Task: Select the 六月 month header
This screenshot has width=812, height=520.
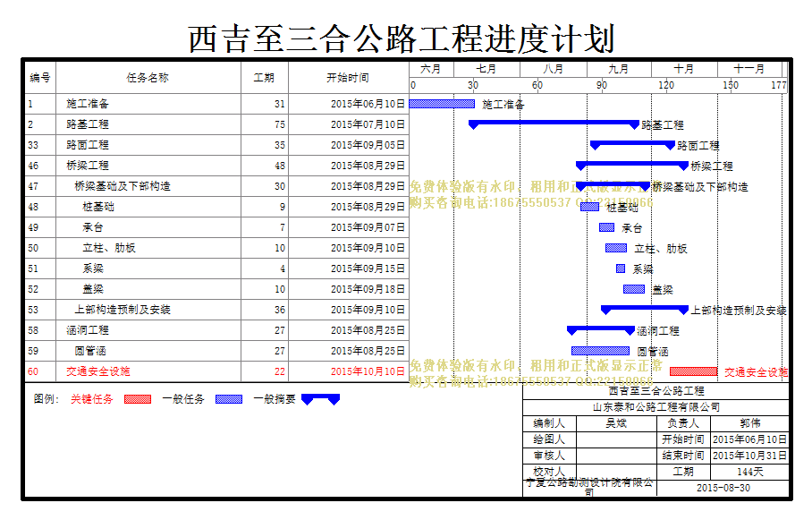Action: pyautogui.click(x=431, y=69)
